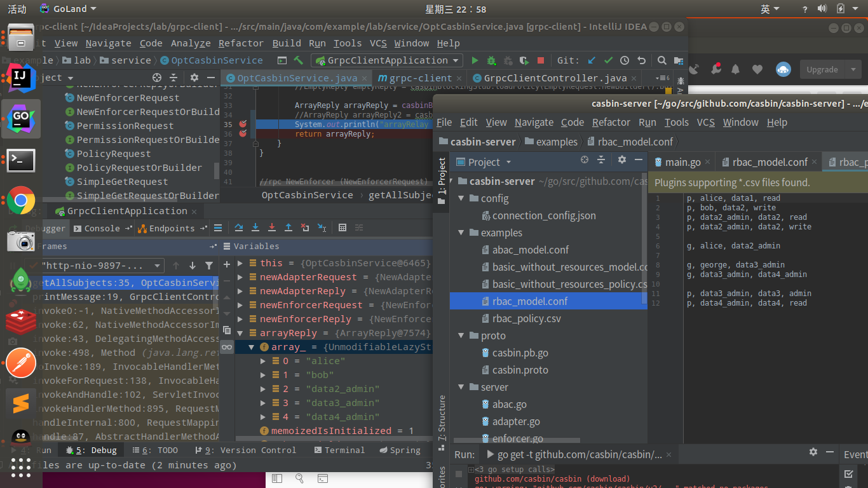This screenshot has height=488, width=868.
Task: Collapse the server folder in GoLand tree
Action: point(461,387)
